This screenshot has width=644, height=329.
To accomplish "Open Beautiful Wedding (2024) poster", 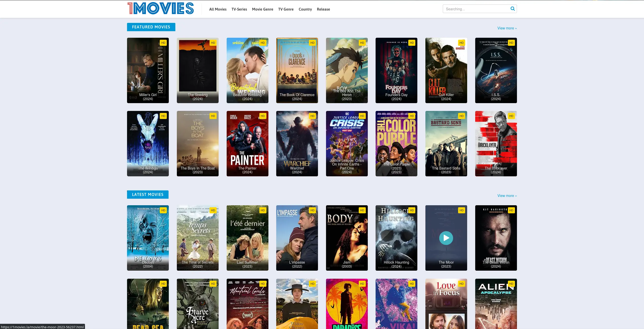I will [248, 70].
